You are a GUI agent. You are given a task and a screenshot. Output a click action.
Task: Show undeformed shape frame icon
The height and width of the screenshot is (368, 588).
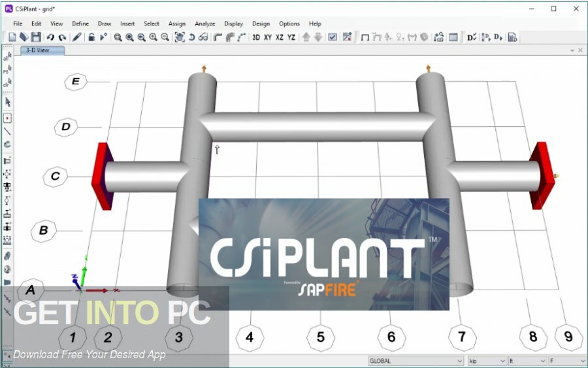[x=365, y=37]
